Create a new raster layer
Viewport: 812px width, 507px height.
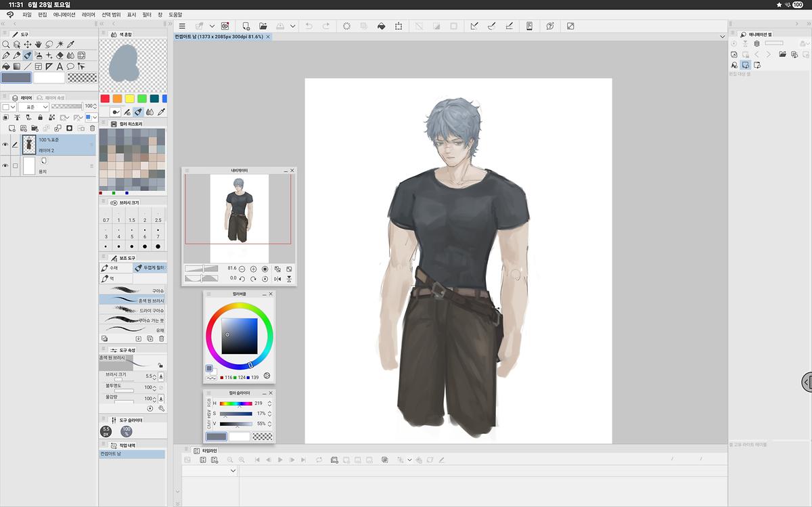point(12,128)
